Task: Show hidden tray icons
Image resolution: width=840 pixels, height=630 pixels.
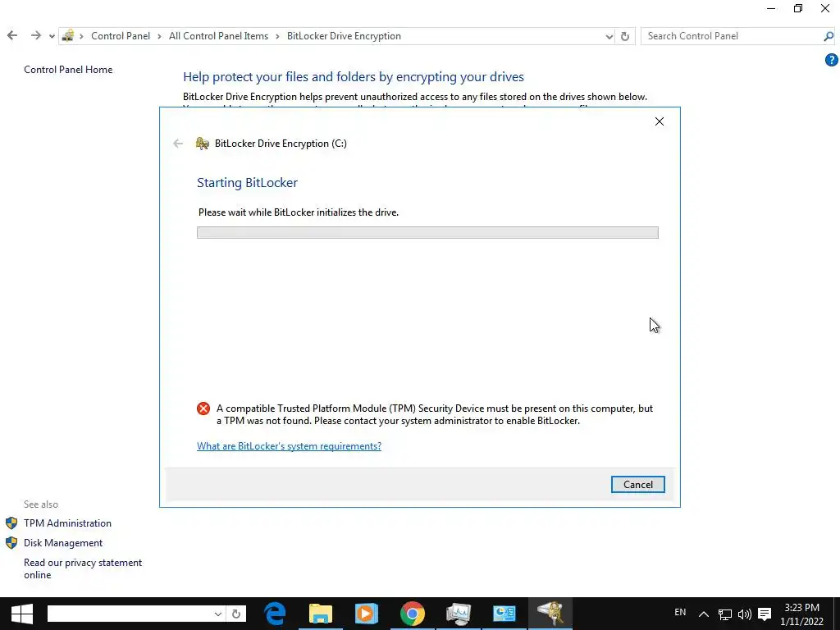Action: (703, 614)
